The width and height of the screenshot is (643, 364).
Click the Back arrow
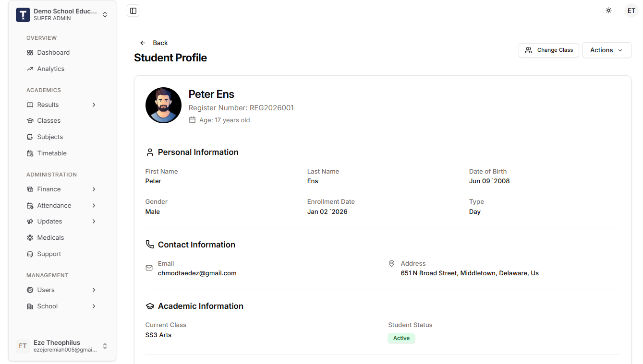click(x=142, y=43)
